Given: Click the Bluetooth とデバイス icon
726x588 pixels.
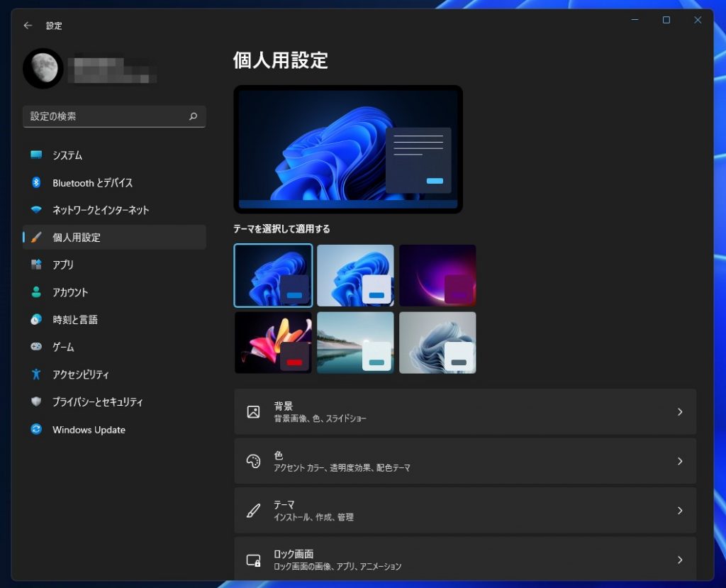Looking at the screenshot, I should (x=36, y=183).
